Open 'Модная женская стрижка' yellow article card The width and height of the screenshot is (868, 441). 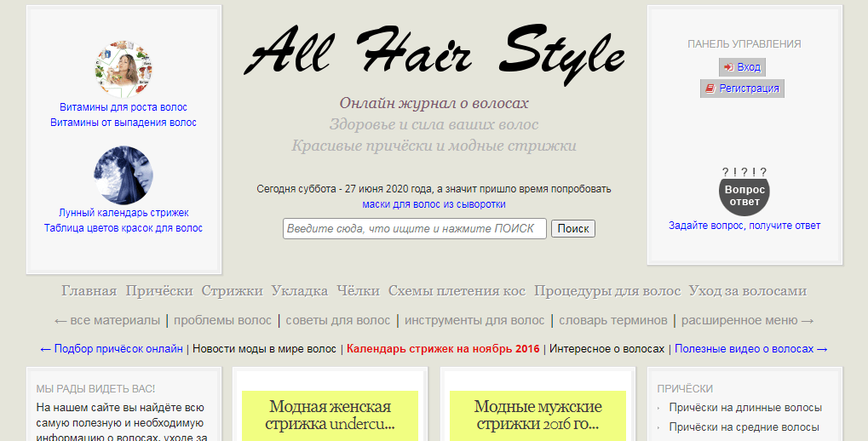coord(331,415)
